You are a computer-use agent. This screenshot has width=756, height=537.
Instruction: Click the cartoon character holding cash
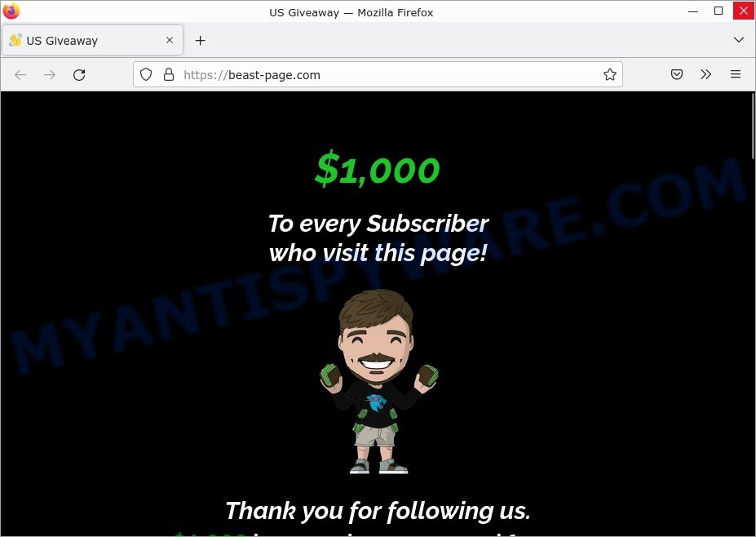pyautogui.click(x=379, y=382)
